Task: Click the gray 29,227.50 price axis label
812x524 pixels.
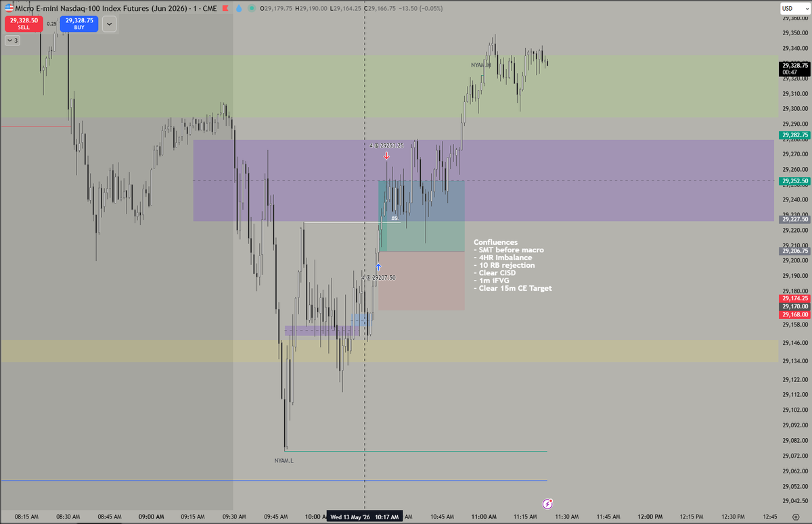Action: [795, 219]
